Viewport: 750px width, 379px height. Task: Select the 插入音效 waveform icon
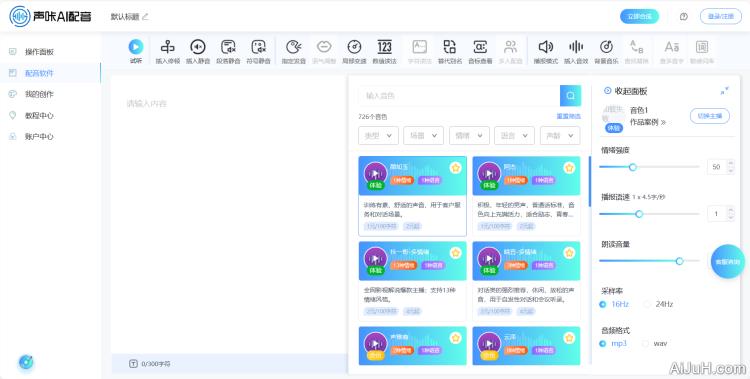(x=576, y=46)
